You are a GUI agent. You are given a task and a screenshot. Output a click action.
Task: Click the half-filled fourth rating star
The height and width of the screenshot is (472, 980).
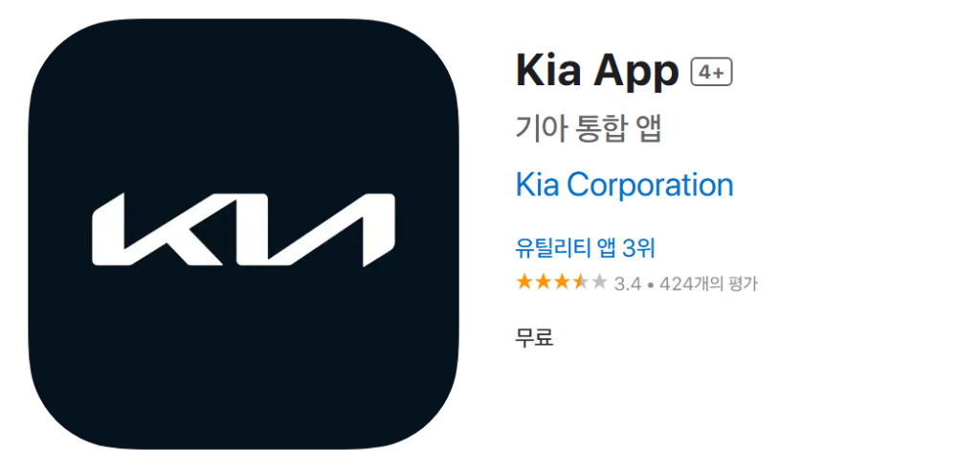[x=580, y=282]
